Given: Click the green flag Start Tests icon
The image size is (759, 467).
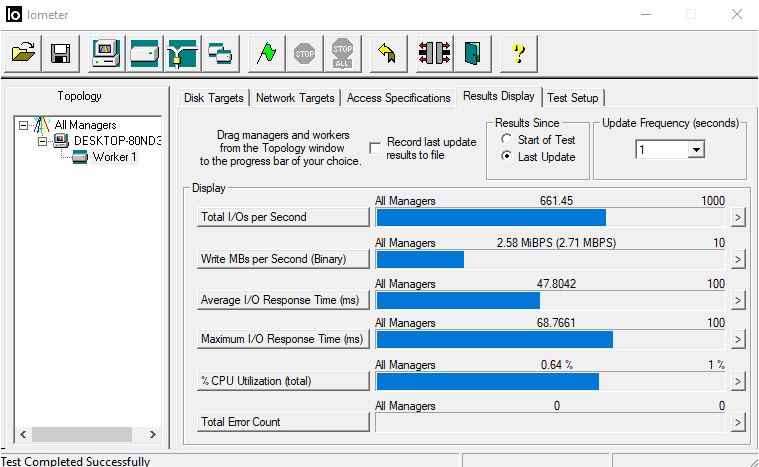Looking at the screenshot, I should [x=265, y=53].
